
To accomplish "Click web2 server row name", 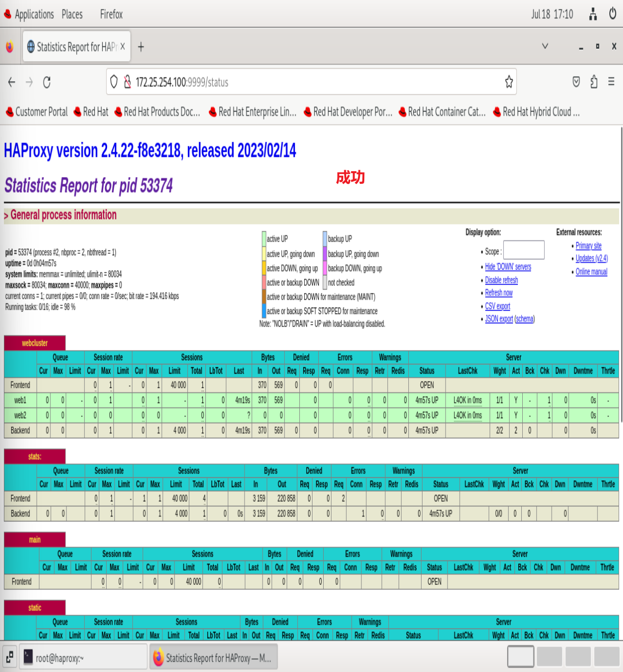I will pos(20,415).
